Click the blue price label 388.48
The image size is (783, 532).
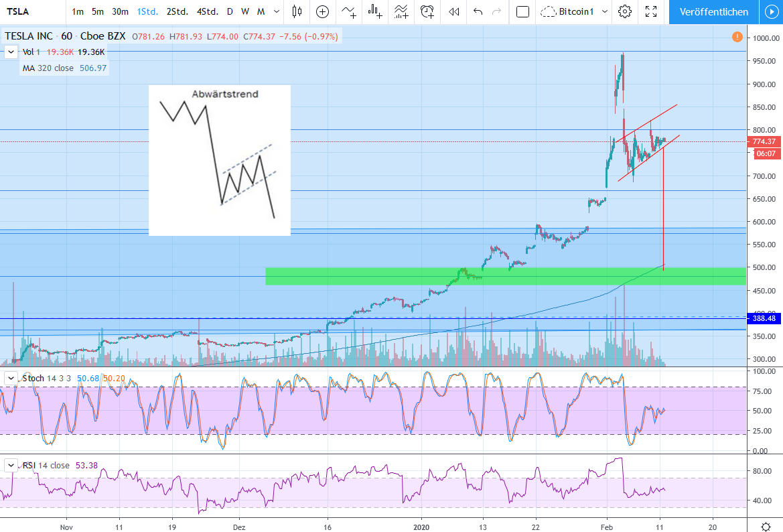(x=764, y=318)
